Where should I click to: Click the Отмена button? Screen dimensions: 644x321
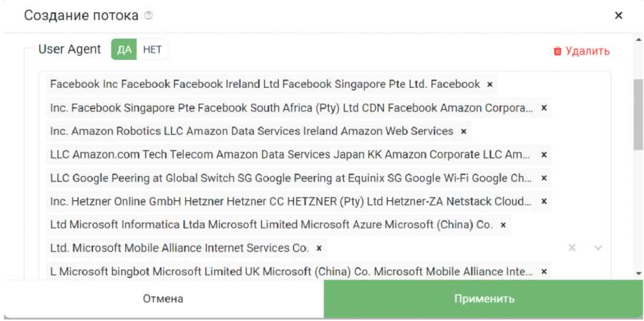[x=163, y=299]
